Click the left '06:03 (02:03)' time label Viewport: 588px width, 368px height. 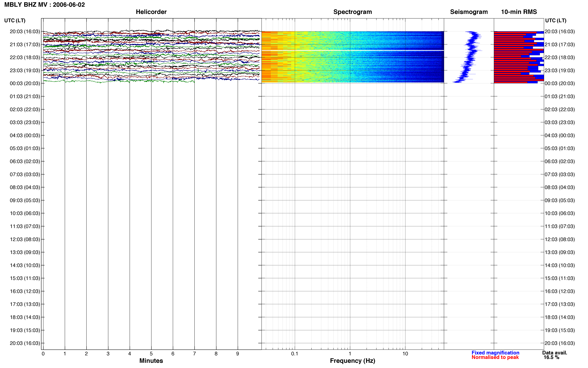point(25,161)
